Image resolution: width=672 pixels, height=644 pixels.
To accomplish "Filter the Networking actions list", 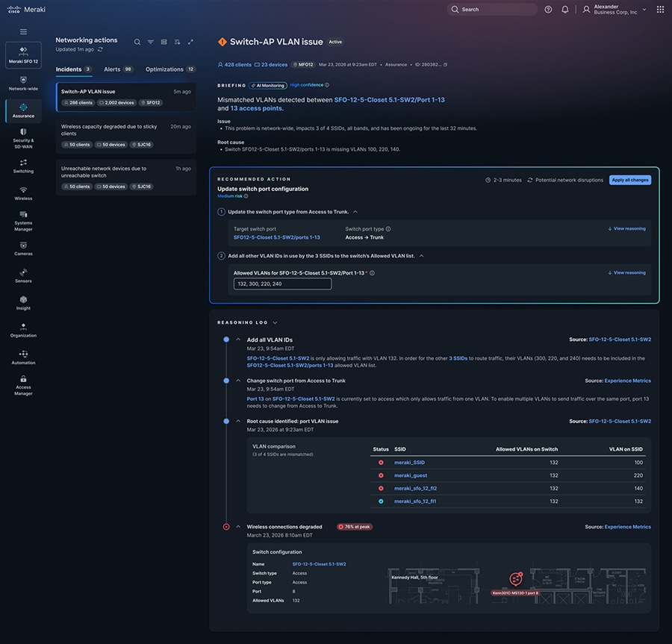I will coord(150,42).
